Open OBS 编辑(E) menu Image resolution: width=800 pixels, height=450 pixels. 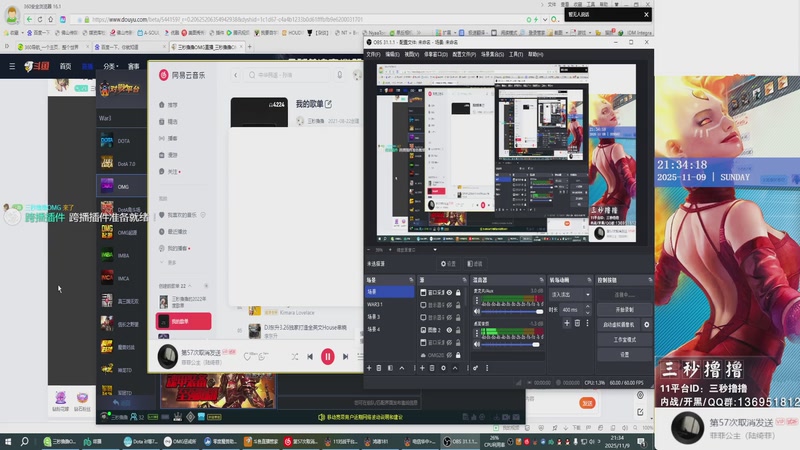point(392,54)
